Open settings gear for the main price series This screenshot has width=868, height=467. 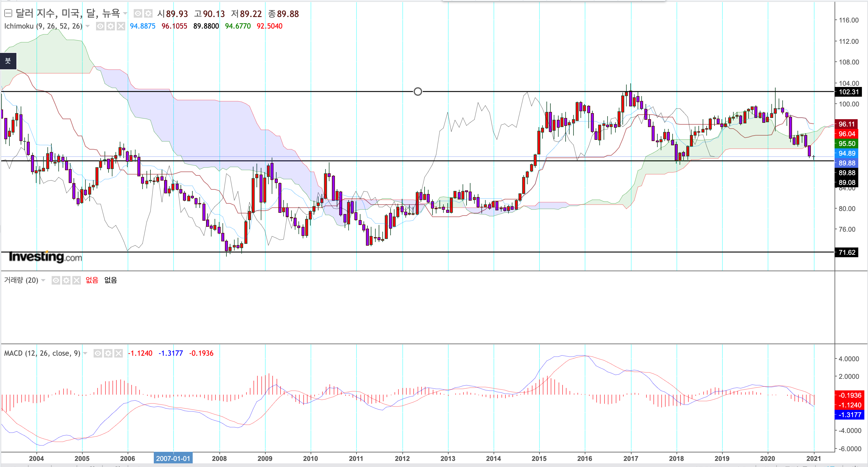pyautogui.click(x=148, y=13)
